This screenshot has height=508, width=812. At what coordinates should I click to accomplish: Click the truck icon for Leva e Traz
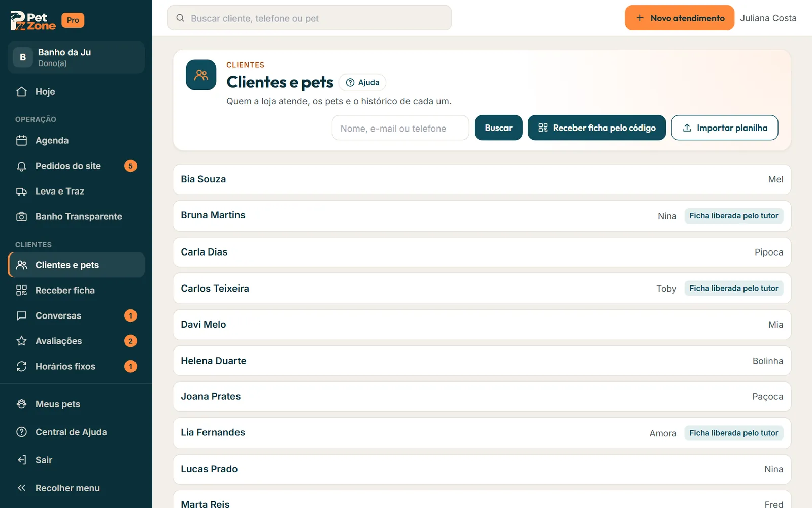tap(21, 192)
